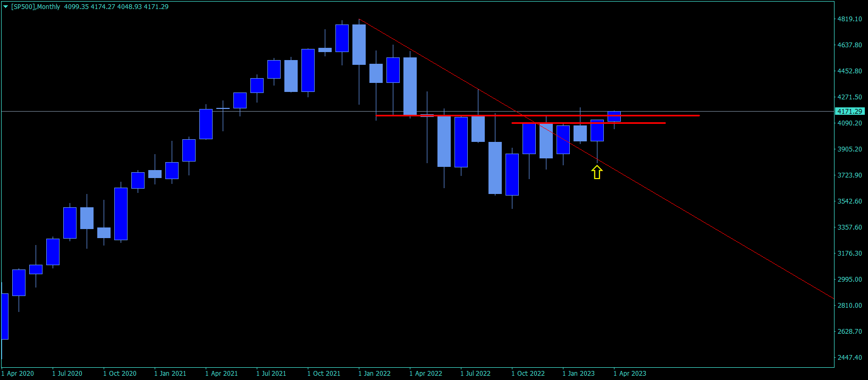The width and height of the screenshot is (868, 380).
Task: Click the 1 Jul 2021 date label
Action: [271, 374]
